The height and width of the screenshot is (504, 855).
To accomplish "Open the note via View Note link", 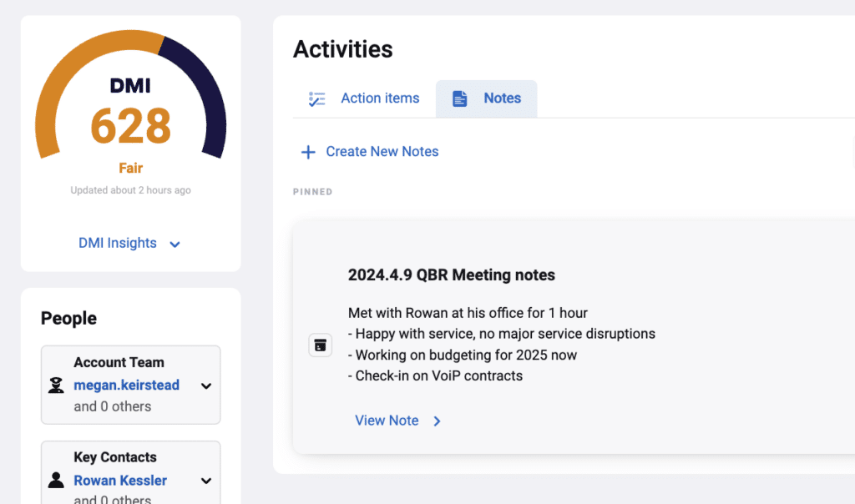I will (387, 421).
